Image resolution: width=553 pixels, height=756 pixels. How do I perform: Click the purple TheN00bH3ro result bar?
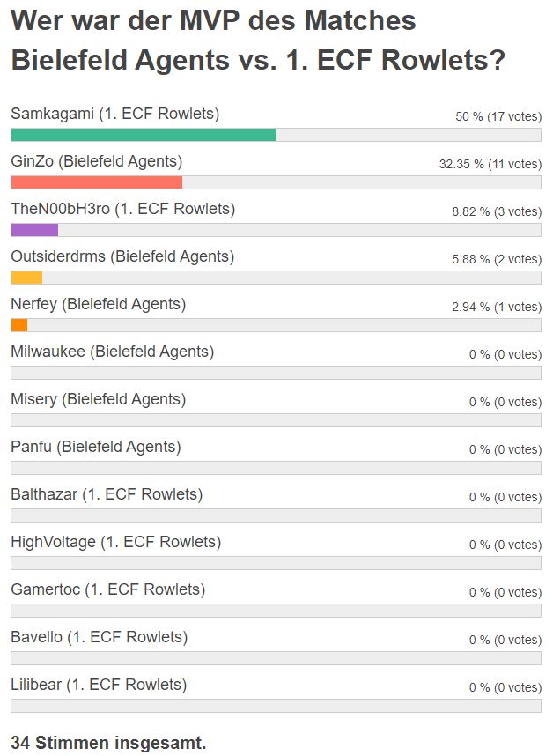coord(34,230)
